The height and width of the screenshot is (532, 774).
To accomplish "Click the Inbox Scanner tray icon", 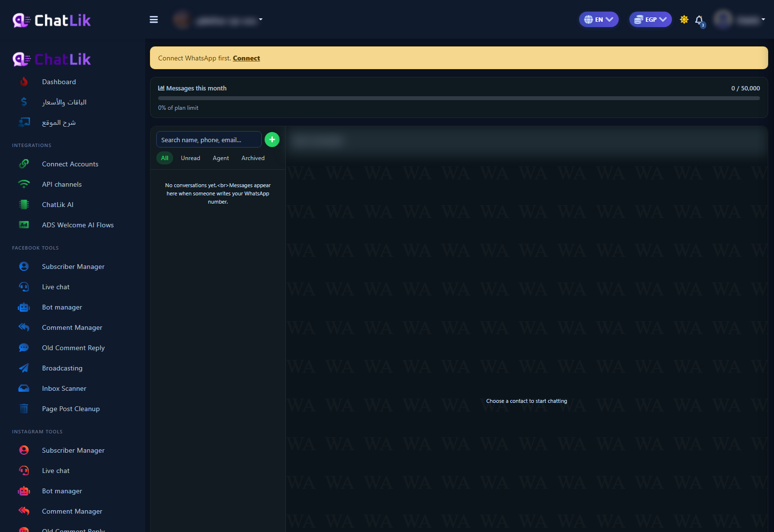I will (x=24, y=388).
